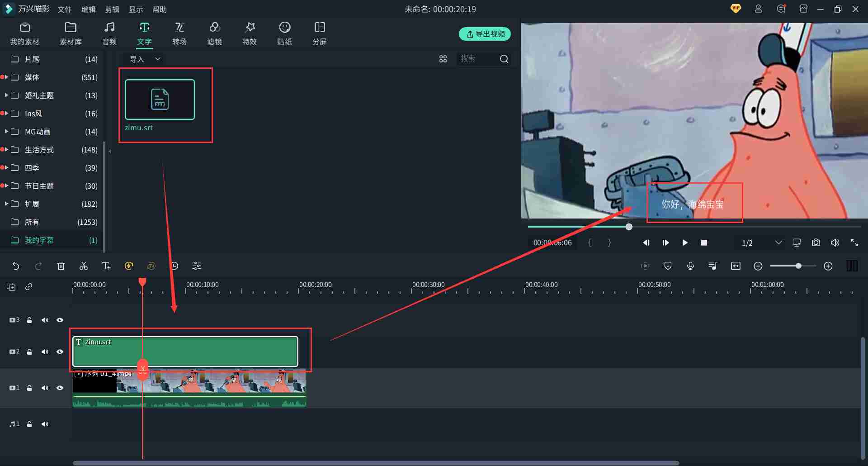Undo the last action
The height and width of the screenshot is (466, 868).
(16, 266)
